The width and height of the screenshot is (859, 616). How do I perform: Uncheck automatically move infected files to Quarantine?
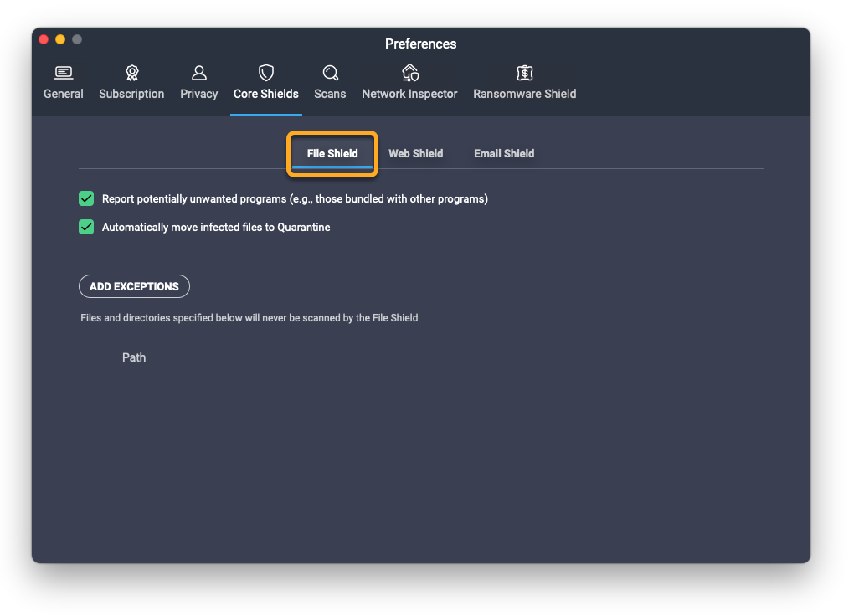pos(86,227)
